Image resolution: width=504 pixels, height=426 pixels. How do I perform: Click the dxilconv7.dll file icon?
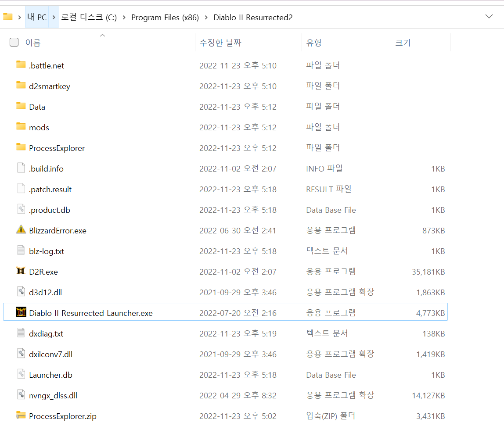point(21,353)
